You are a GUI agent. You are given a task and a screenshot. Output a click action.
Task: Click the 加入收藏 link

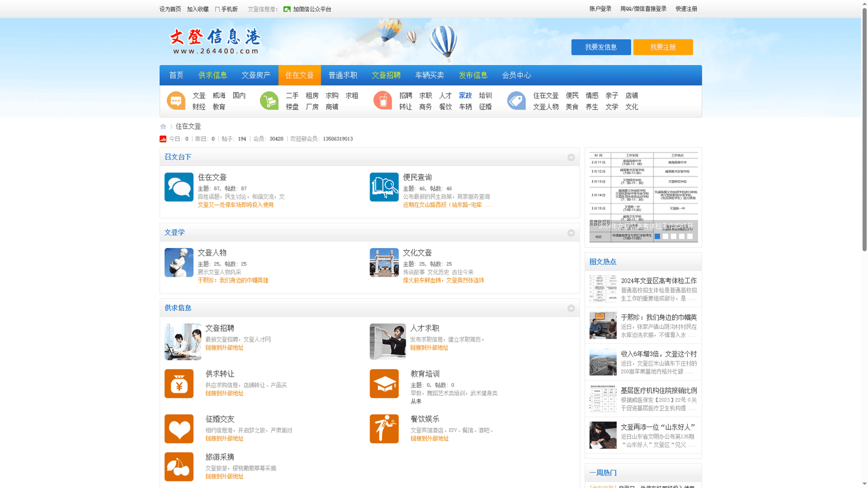pyautogui.click(x=198, y=9)
